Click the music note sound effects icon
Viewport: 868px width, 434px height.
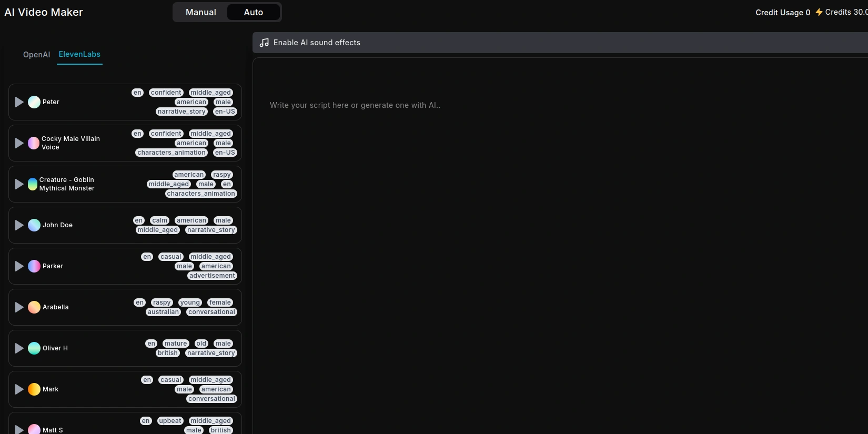click(264, 43)
